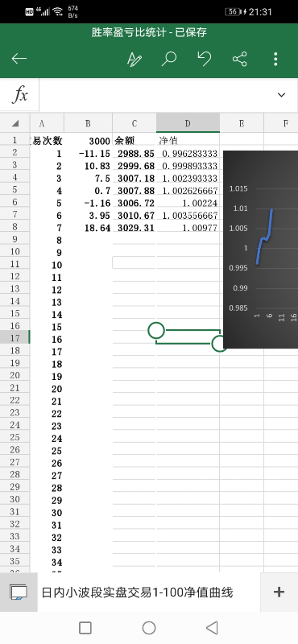This screenshot has width=298, height=644.
Task: Select cell containing 3007.18
Action: 135,178
